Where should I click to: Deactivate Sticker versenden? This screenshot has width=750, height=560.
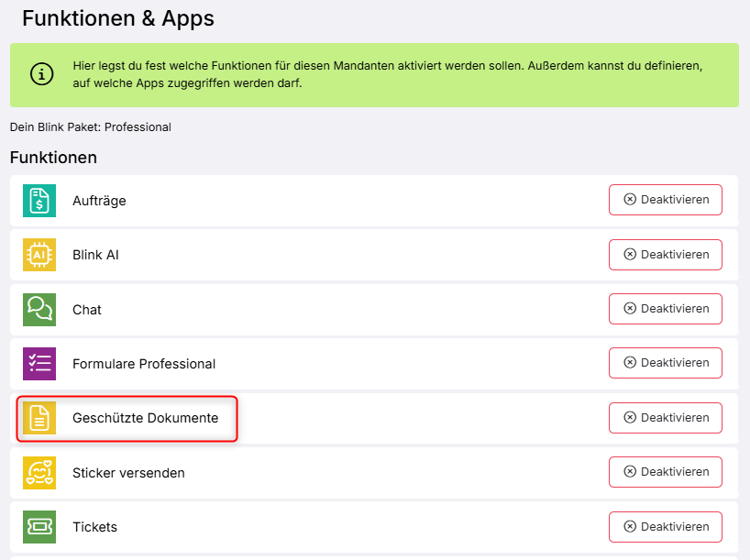click(x=665, y=472)
